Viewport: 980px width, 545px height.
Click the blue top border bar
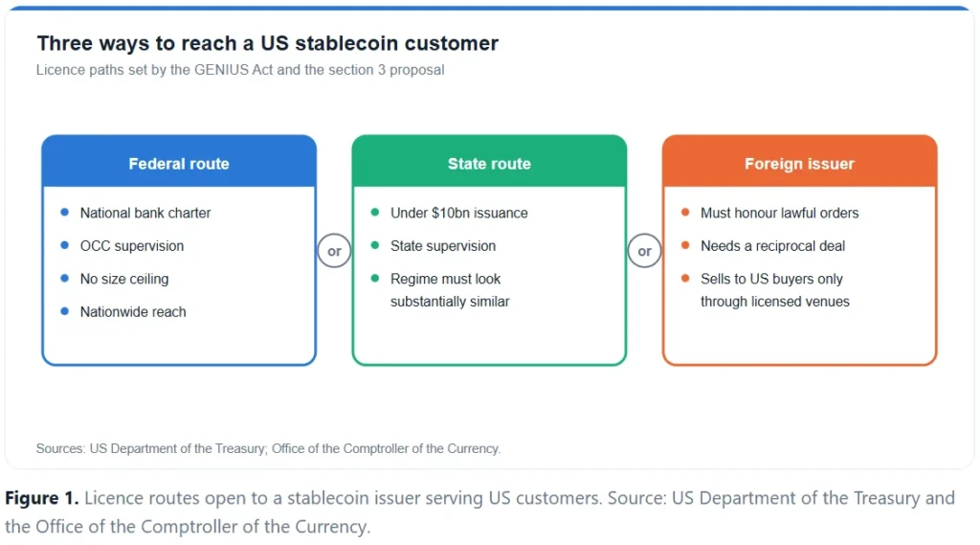[x=489, y=8]
